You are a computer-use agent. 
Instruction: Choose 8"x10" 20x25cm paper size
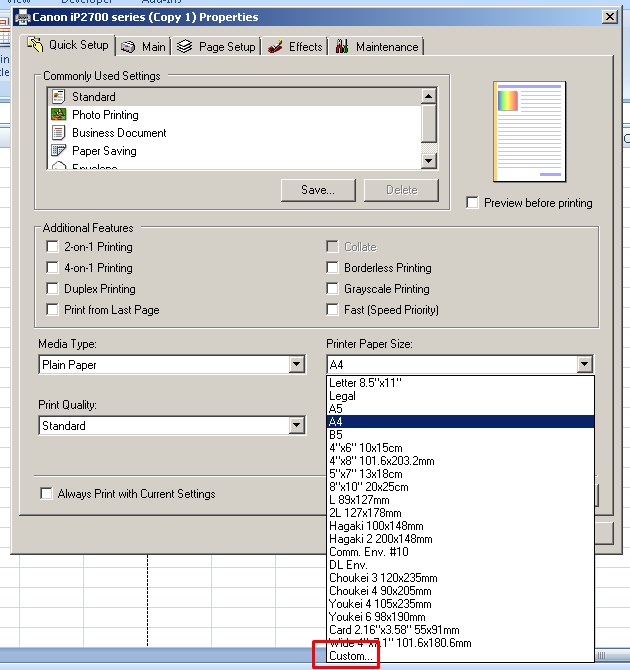pos(460,487)
